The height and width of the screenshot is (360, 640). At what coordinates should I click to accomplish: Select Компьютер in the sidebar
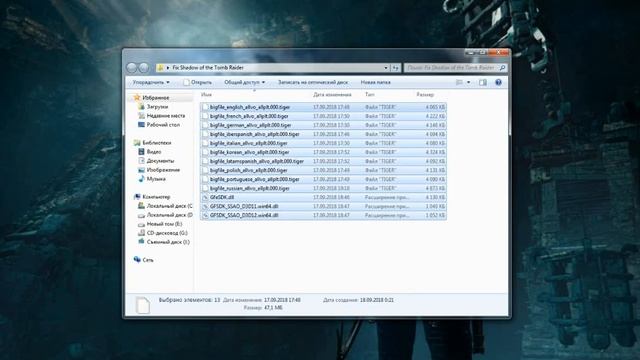tap(156, 197)
